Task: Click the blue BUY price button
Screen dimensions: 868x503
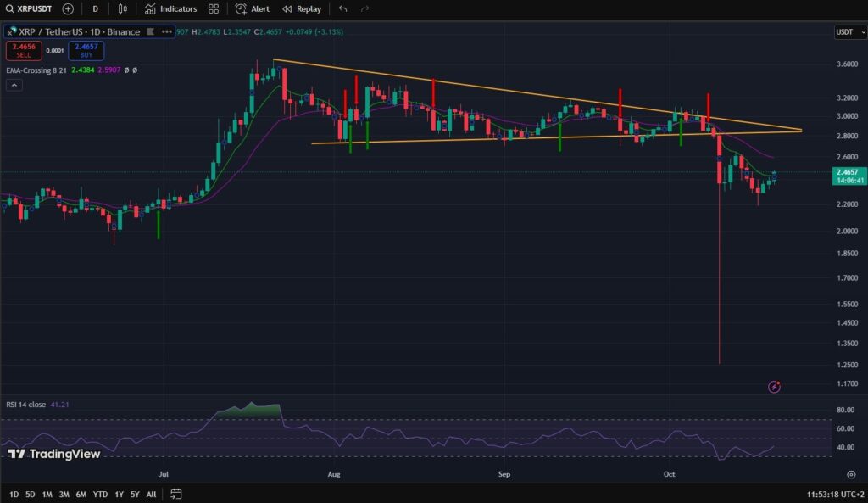Action: 86,50
